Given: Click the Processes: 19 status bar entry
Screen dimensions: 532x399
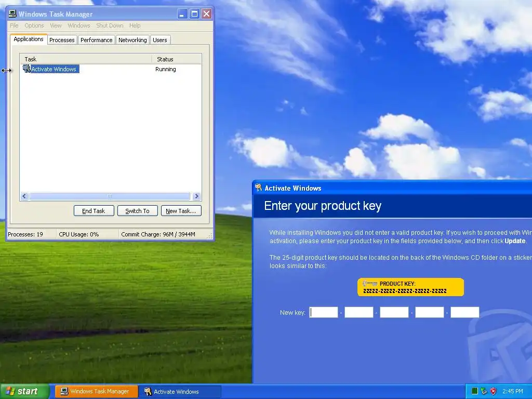Looking at the screenshot, I should (x=25, y=234).
